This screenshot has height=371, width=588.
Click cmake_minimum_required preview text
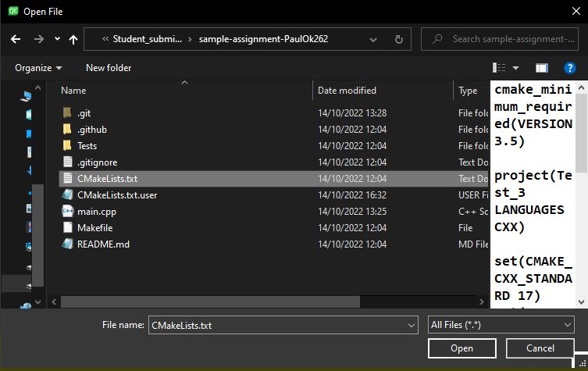533,115
